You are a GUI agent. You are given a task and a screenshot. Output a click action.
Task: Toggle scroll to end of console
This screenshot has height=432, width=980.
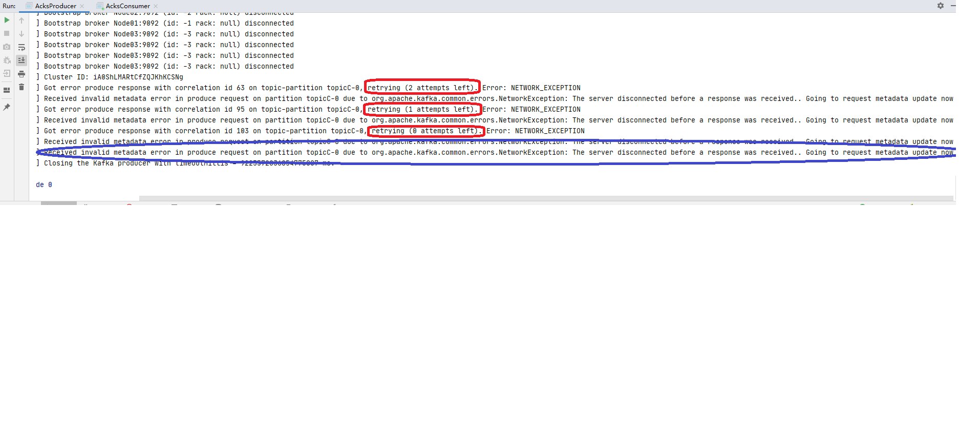point(22,60)
